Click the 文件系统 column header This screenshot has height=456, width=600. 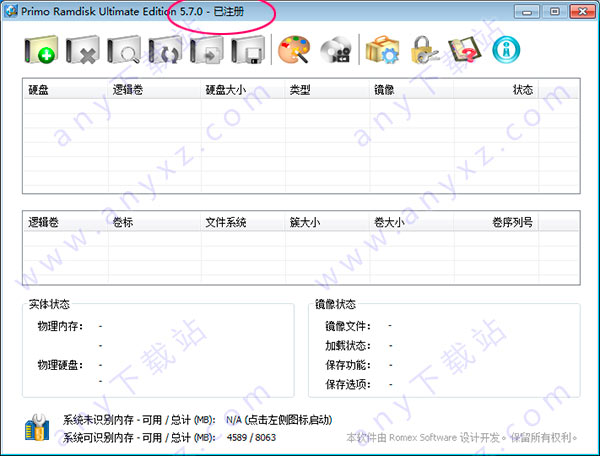click(x=243, y=222)
